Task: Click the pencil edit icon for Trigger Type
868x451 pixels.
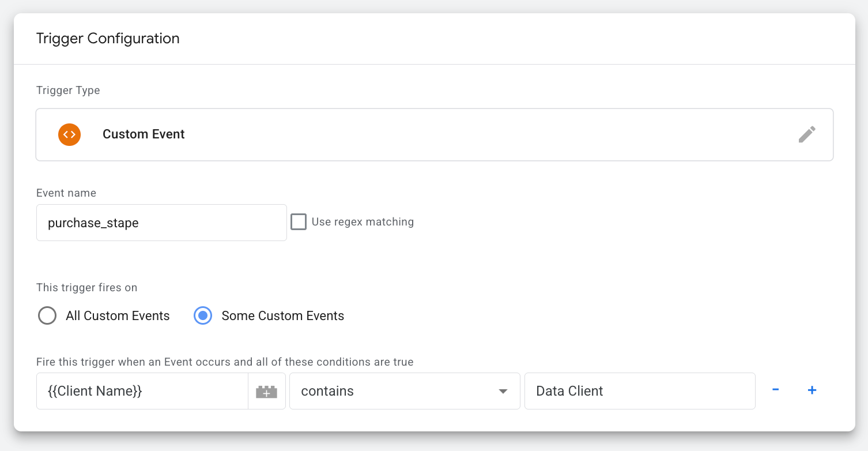Action: [x=807, y=134]
